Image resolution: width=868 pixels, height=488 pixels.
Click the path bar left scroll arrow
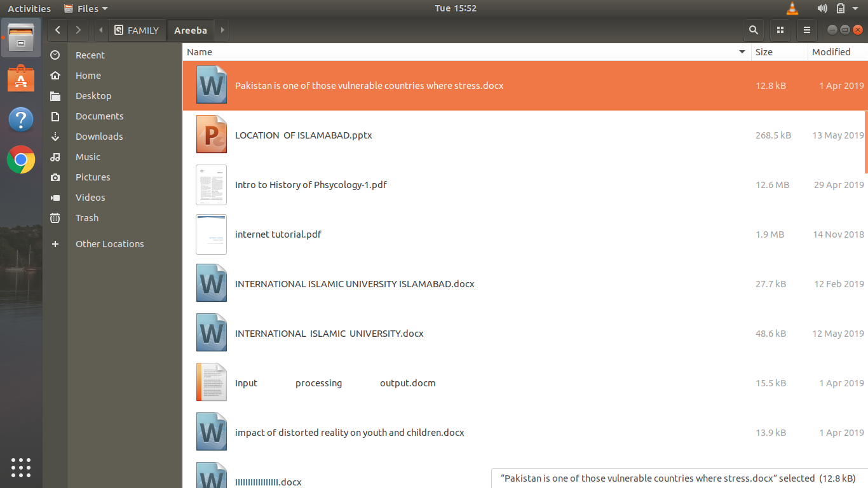tap(101, 30)
